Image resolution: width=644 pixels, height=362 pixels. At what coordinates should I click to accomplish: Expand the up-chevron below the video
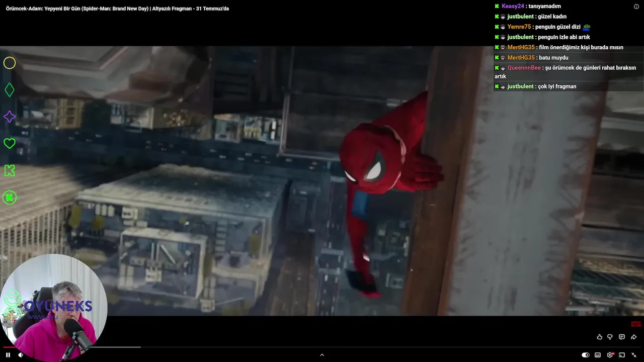tap(322, 355)
